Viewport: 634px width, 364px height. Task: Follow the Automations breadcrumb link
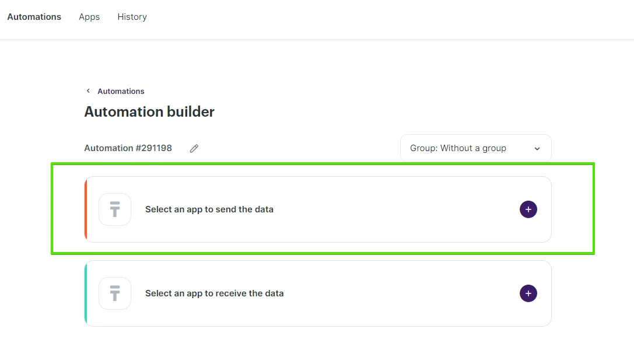pyautogui.click(x=121, y=92)
